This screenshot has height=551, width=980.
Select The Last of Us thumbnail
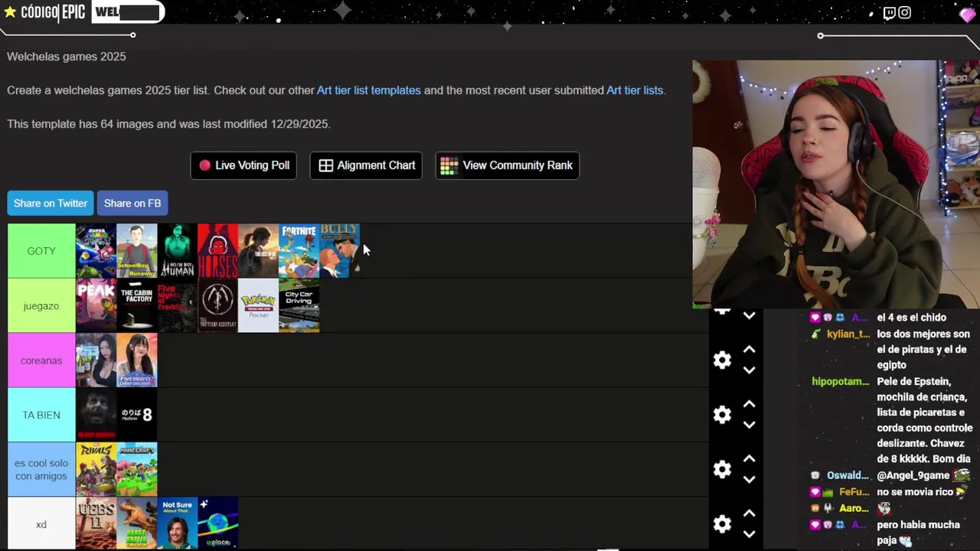tap(258, 251)
